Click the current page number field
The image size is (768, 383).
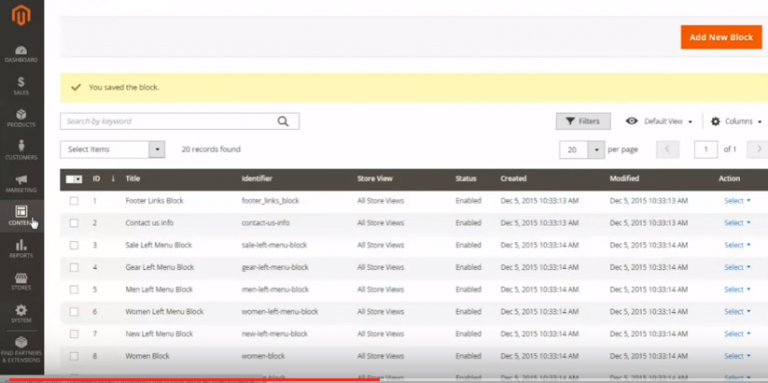(706, 149)
